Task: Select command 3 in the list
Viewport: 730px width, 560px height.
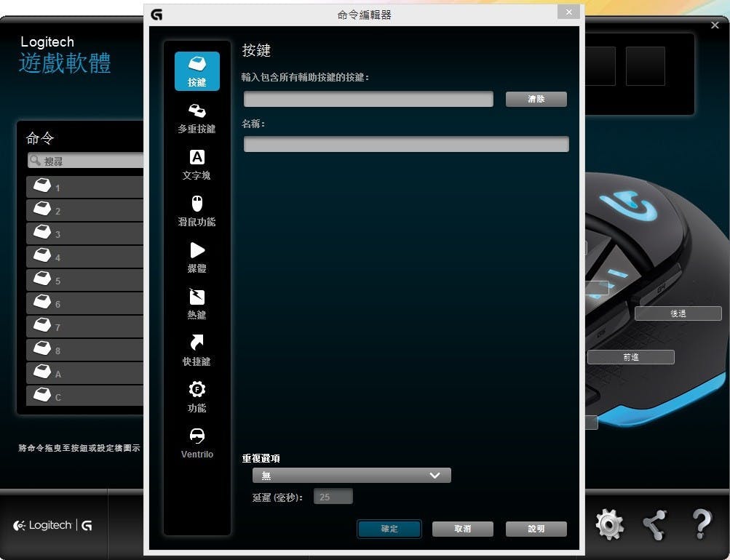Action: click(84, 234)
